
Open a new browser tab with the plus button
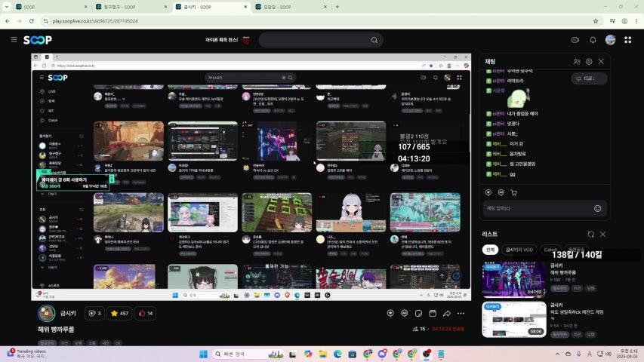pos(337,7)
